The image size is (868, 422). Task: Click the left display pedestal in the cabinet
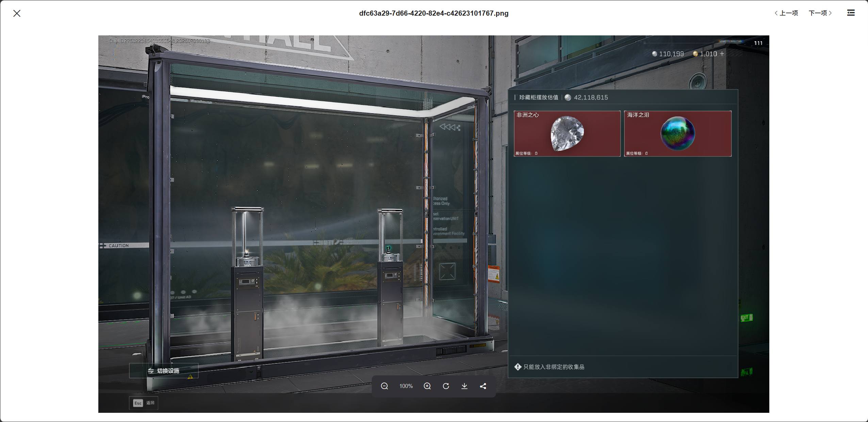247,284
